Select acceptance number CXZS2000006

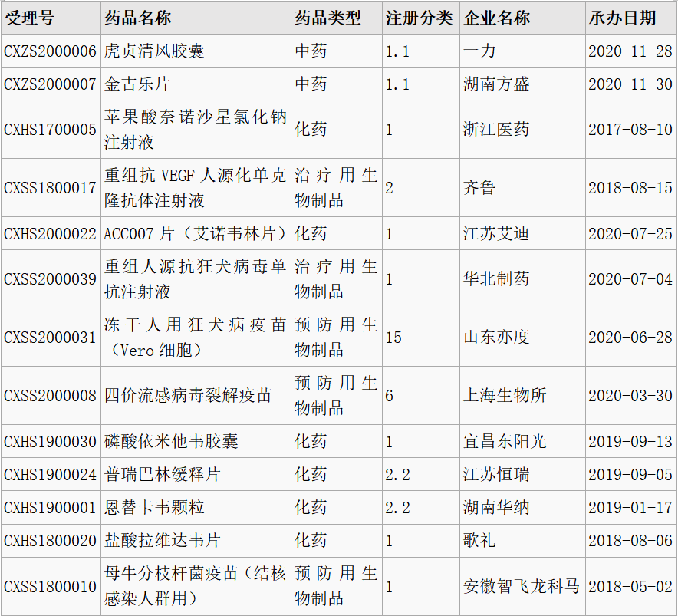[x=50, y=51]
